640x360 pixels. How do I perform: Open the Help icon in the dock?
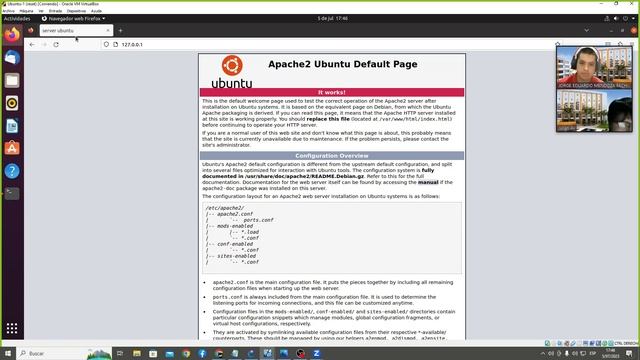click(12, 171)
